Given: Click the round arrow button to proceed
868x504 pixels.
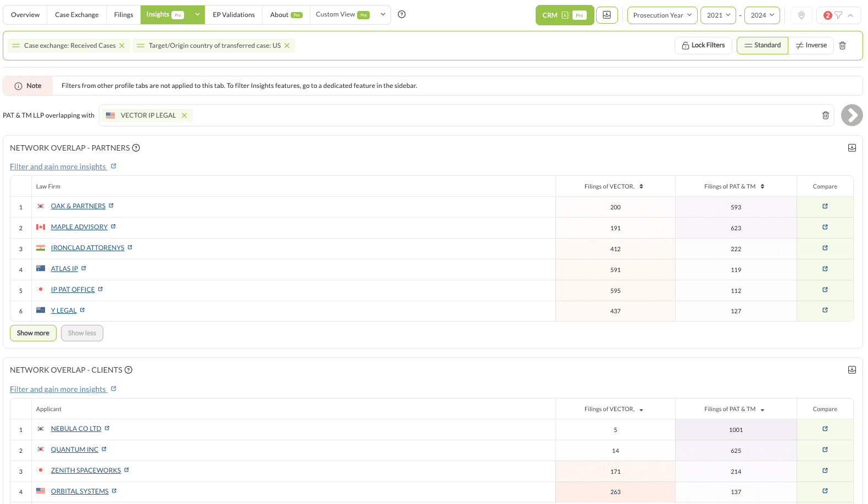Looking at the screenshot, I should click(x=852, y=115).
